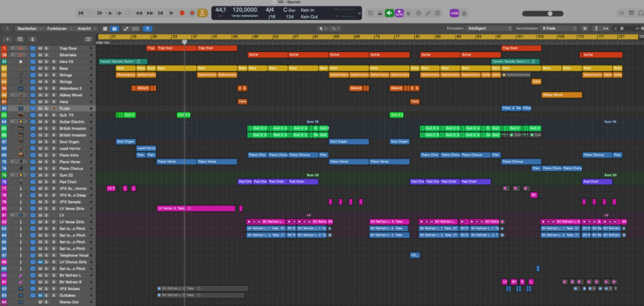Viewport: 644px width, 306px height.
Task: Click the track number 63 color strip
Action: (x=4, y=115)
